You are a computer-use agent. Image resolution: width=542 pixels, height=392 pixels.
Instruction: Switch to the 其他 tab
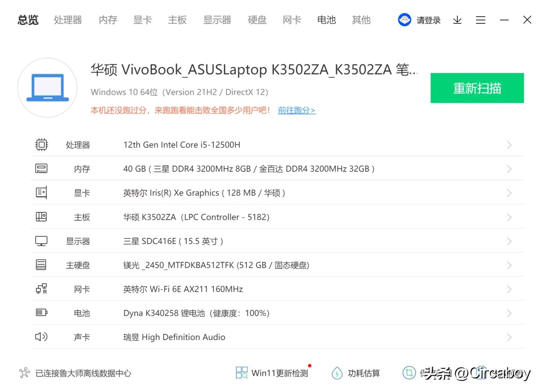pyautogui.click(x=361, y=20)
